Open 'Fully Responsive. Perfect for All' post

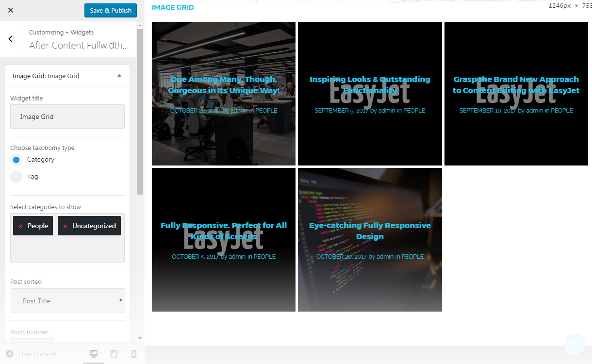click(x=224, y=231)
